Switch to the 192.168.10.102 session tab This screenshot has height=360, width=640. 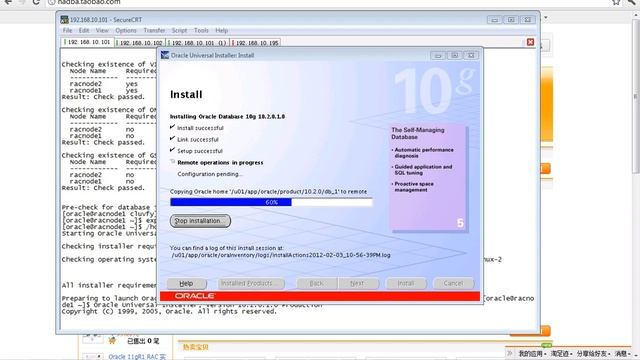coord(140,42)
